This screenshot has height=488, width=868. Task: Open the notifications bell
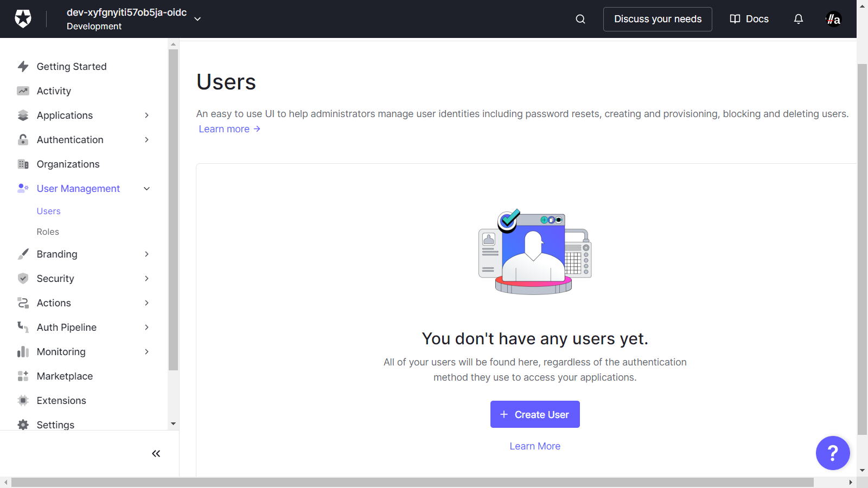click(799, 19)
